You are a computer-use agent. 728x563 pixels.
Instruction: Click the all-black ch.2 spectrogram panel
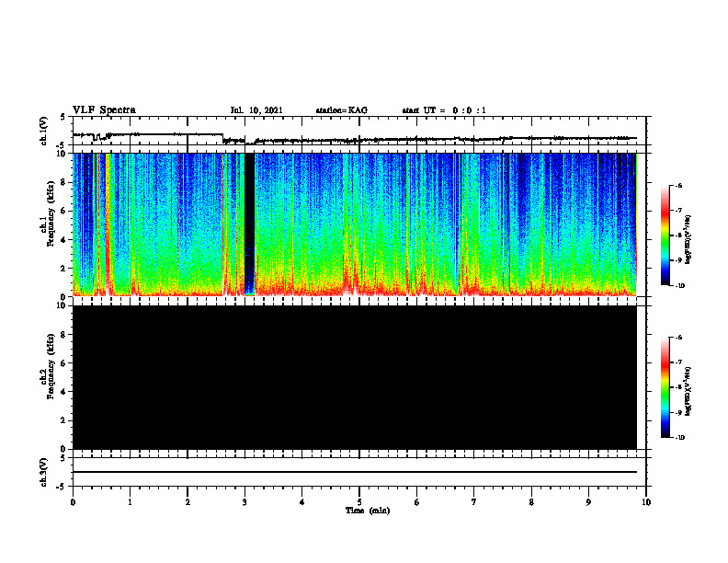[x=355, y=377]
